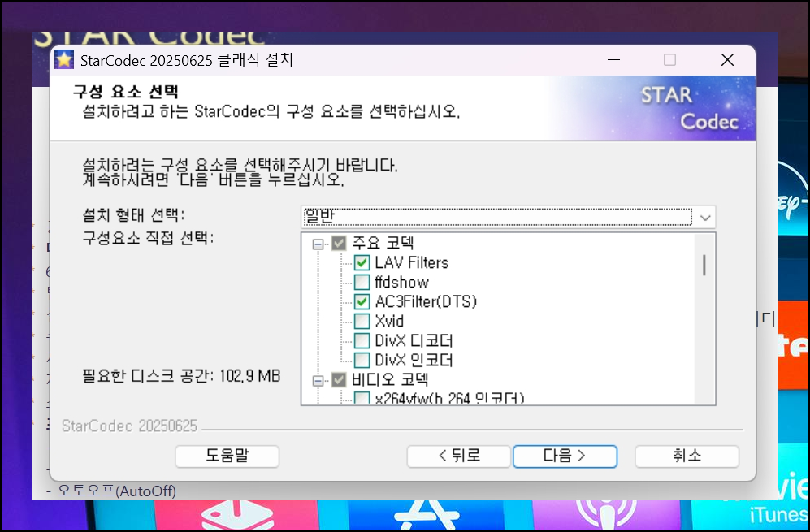Open the 설치 형태 선택 dropdown arrow
This screenshot has width=810, height=532.
click(705, 218)
